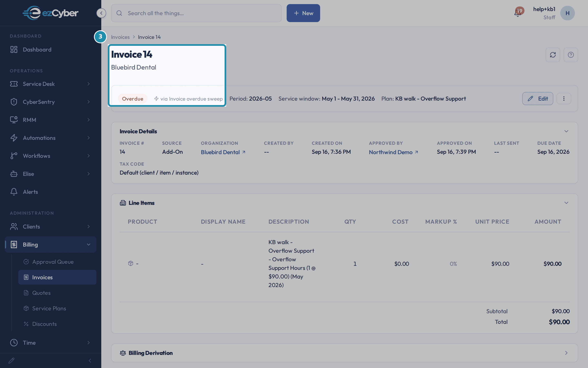Click the Due Date value Sep 16, 2026
Image resolution: width=588 pixels, height=368 pixels.
[553, 152]
